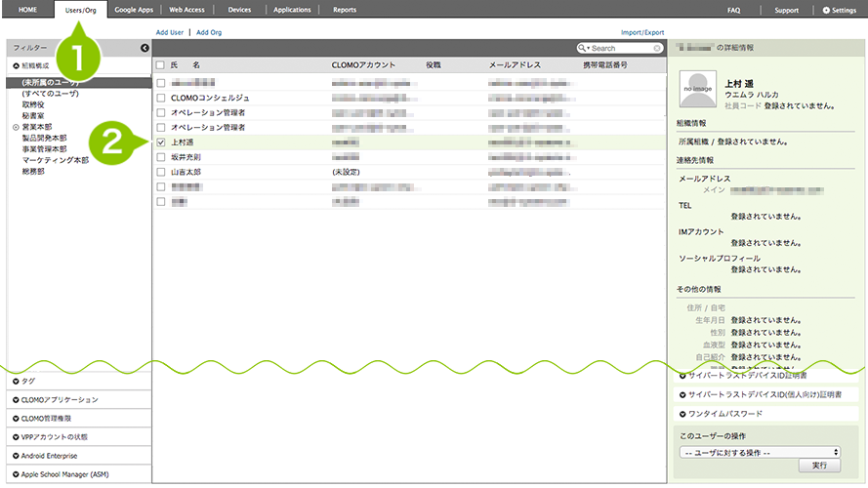
Task: Expand the 営業本部 tree node
Action: pyautogui.click(x=15, y=127)
